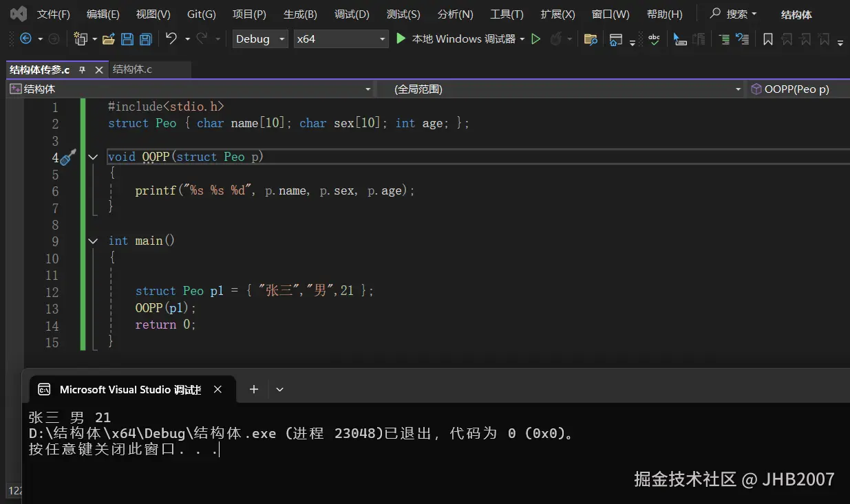Save the current file
Screen dimensions: 850x504
[129, 39]
